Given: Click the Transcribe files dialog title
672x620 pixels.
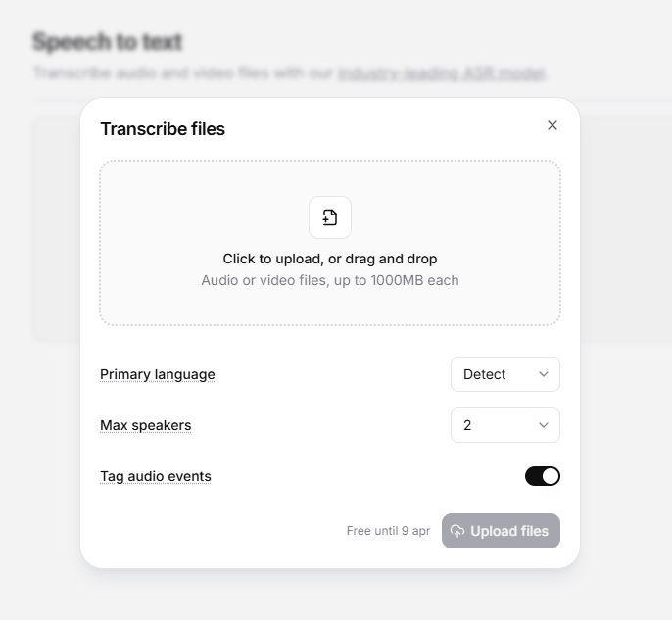Looking at the screenshot, I should tap(163, 129).
